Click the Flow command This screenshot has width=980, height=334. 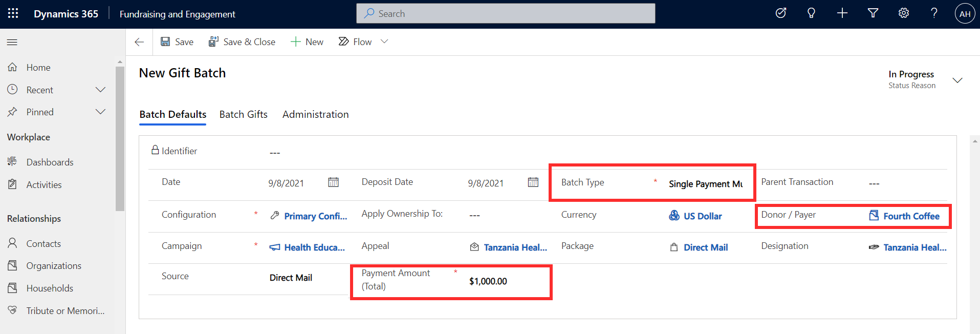[x=355, y=42]
